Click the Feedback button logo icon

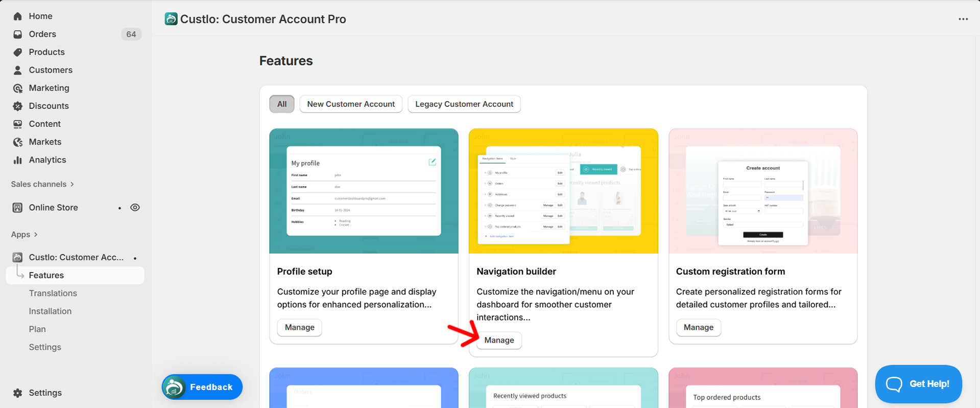175,387
